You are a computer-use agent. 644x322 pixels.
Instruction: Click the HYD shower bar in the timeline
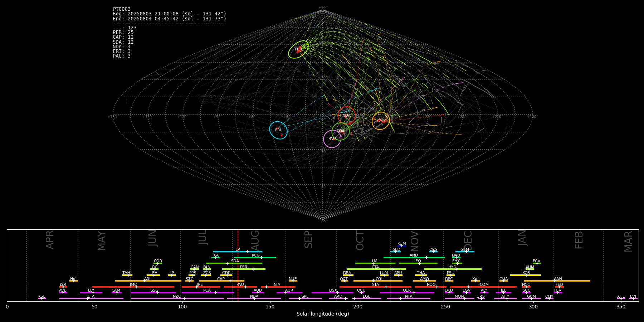point(453,269)
